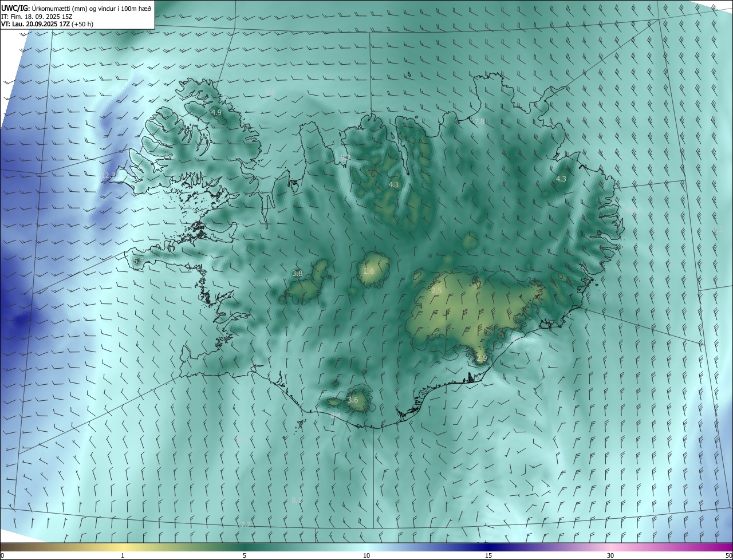Click the 2.5 value on the large glacier
Image resolution: width=733 pixels, height=560 pixels.
tap(436, 291)
